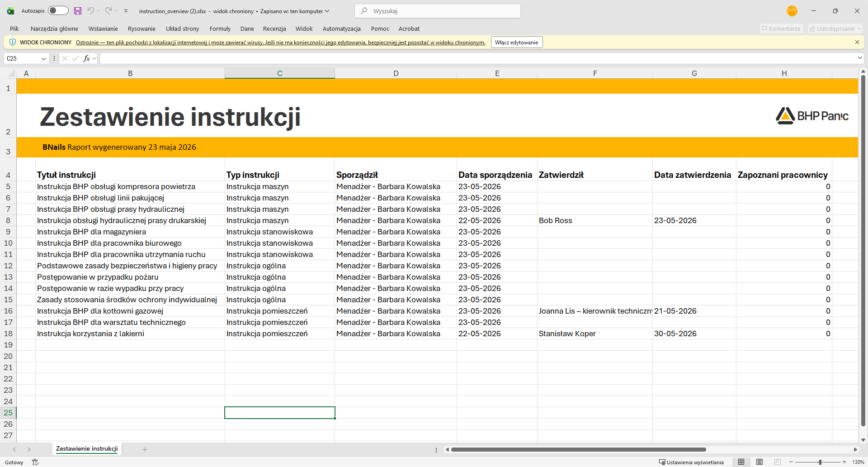Open the Undo history dropdown
The height and width of the screenshot is (467, 868).
[x=98, y=11]
